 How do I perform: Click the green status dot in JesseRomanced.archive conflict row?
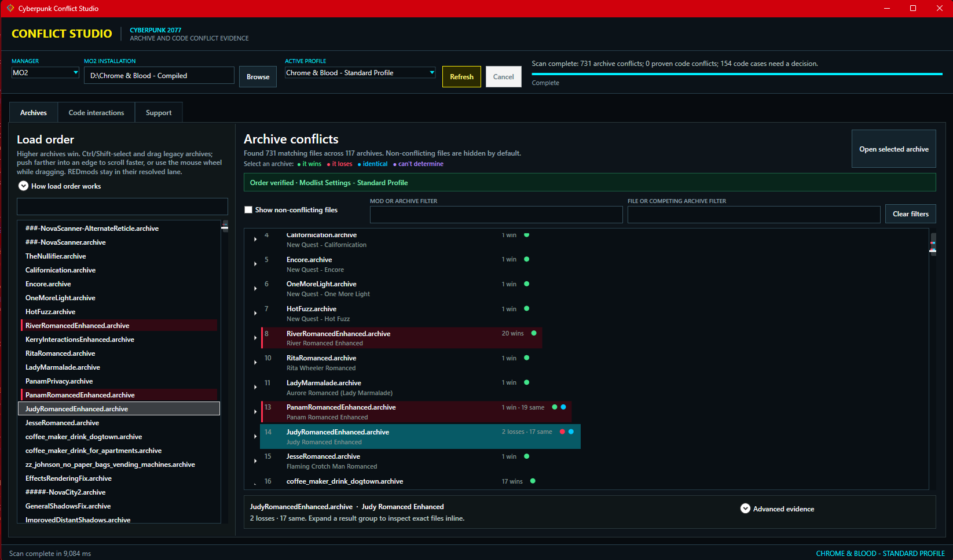[x=526, y=456]
